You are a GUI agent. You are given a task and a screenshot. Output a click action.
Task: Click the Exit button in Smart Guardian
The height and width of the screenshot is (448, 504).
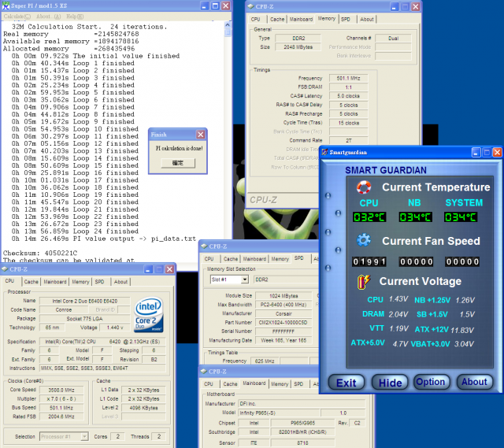346,383
